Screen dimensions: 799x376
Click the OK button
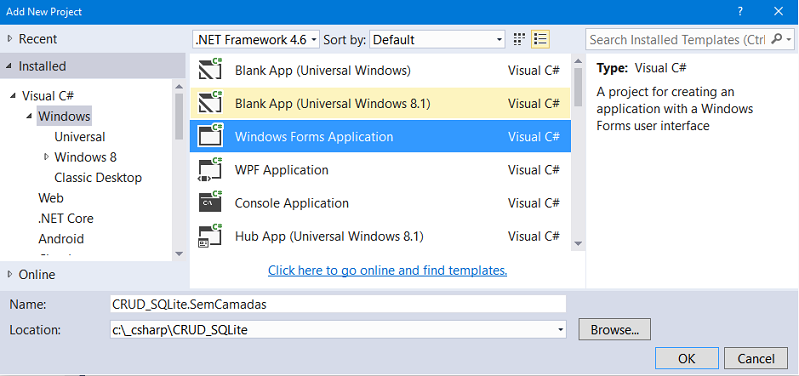(686, 359)
